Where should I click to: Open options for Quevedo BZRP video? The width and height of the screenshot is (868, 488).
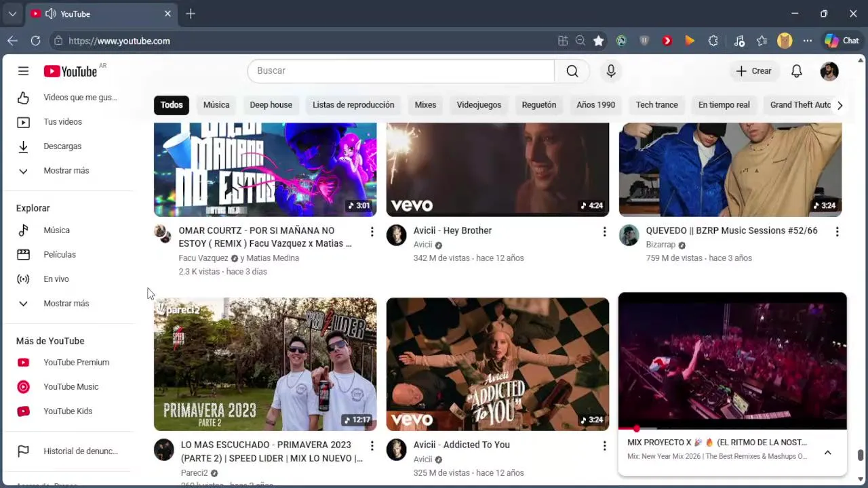[837, 232]
